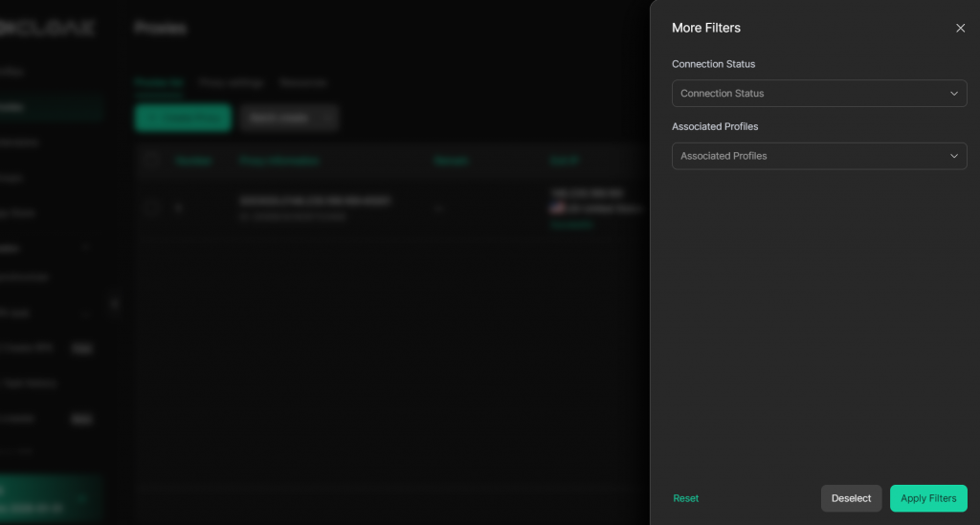The width and height of the screenshot is (980, 525).
Task: Check the first proxy row checkbox
Action: (x=150, y=208)
